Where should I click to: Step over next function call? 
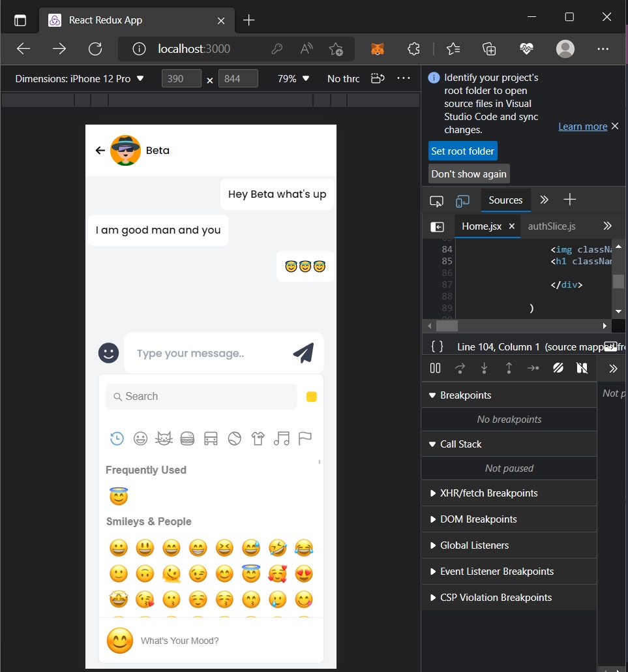(x=460, y=368)
